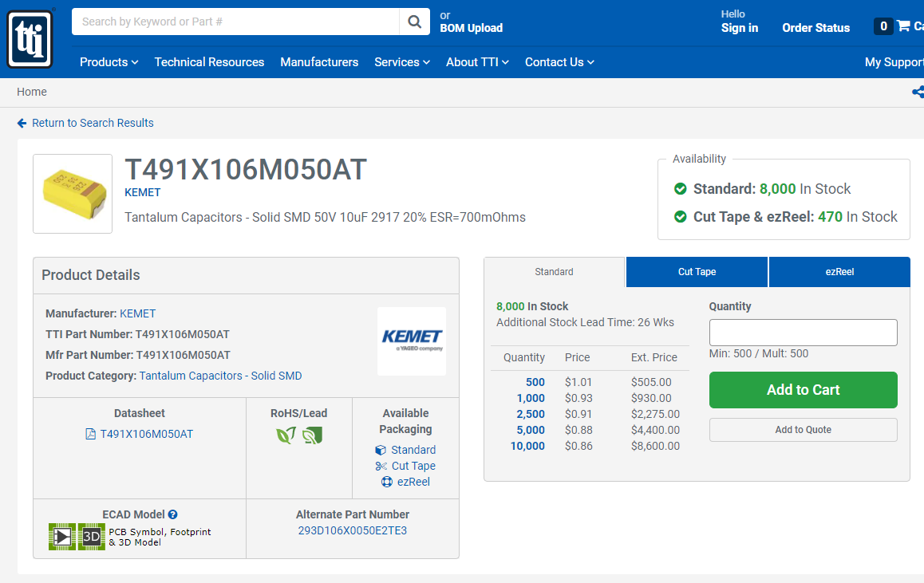Click the datasheet PDF icon
Viewport: 924px width, 583px height.
[x=91, y=434]
